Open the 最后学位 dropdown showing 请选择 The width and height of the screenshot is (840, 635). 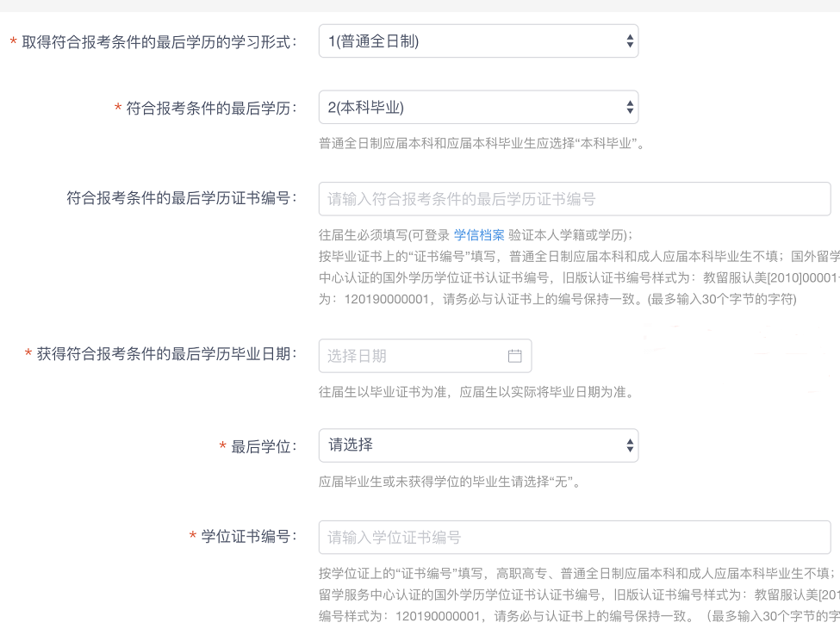coord(477,445)
